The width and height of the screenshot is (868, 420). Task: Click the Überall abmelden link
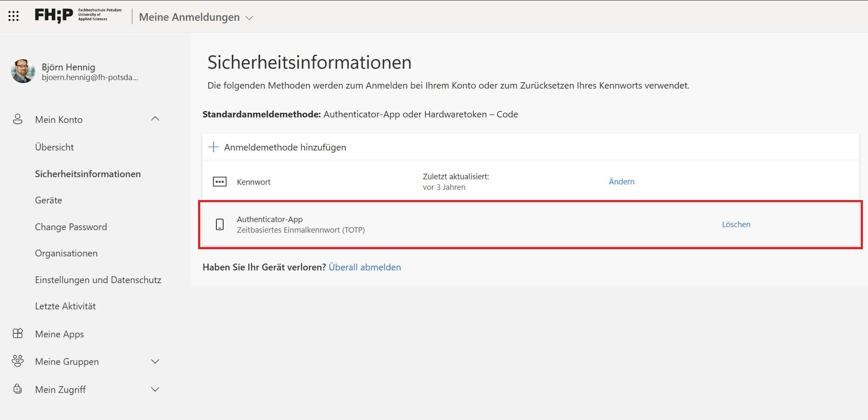(364, 267)
